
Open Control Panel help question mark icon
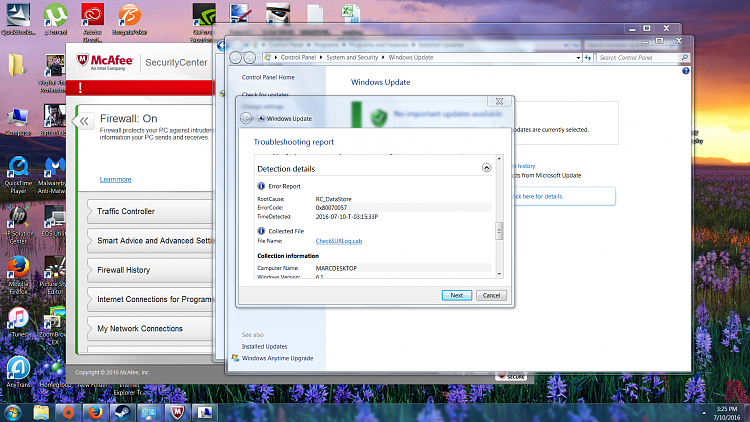685,71
